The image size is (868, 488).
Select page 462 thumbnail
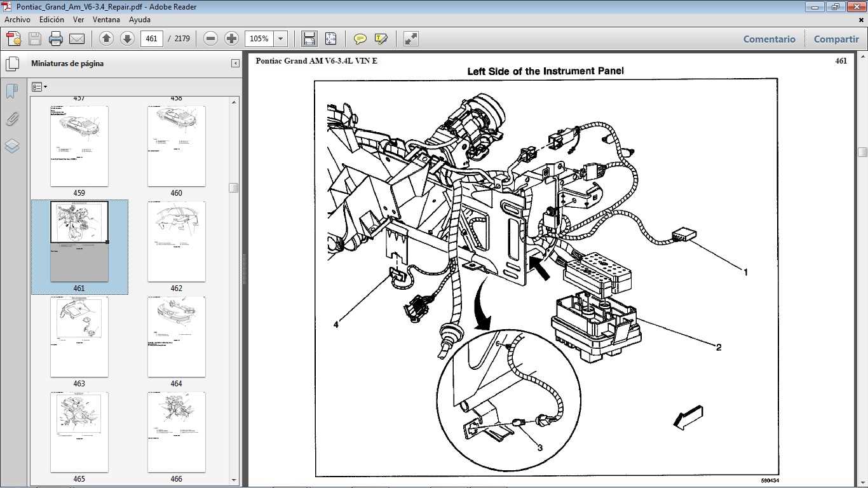click(176, 241)
